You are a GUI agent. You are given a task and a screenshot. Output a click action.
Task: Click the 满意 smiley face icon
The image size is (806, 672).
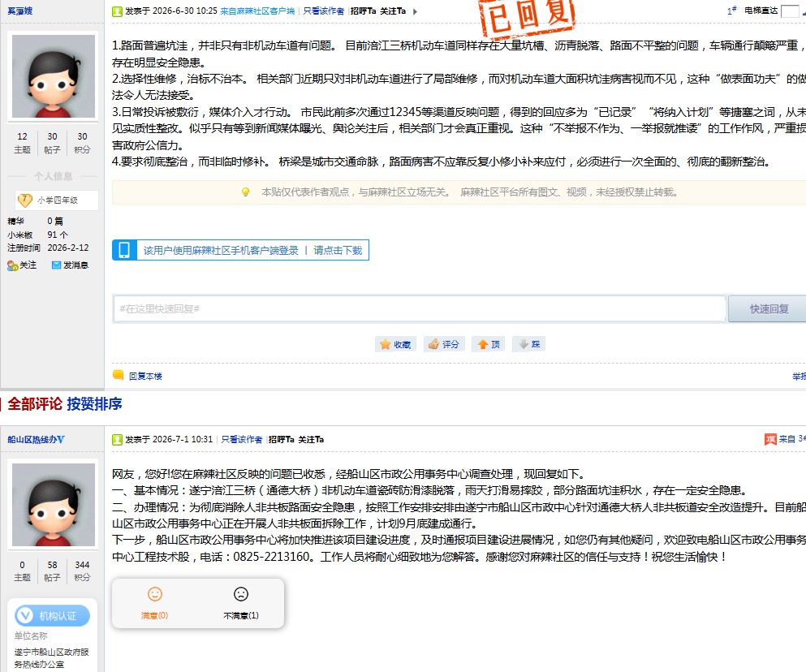[155, 594]
